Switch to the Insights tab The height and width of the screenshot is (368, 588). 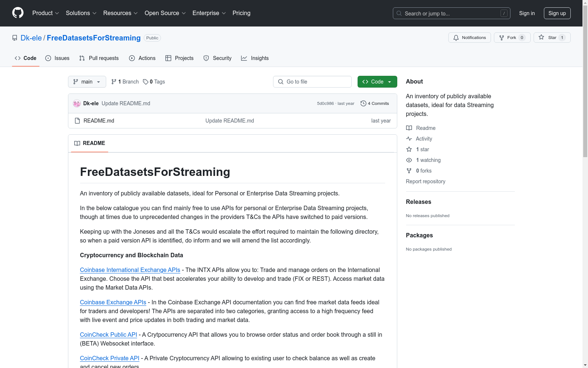pos(255,58)
